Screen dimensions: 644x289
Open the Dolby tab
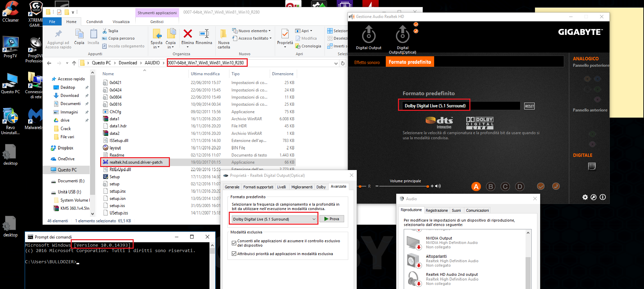point(321,187)
